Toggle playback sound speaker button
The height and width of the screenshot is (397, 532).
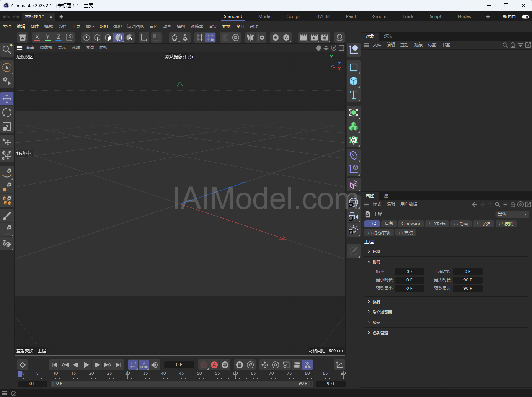pyautogui.click(x=155, y=365)
